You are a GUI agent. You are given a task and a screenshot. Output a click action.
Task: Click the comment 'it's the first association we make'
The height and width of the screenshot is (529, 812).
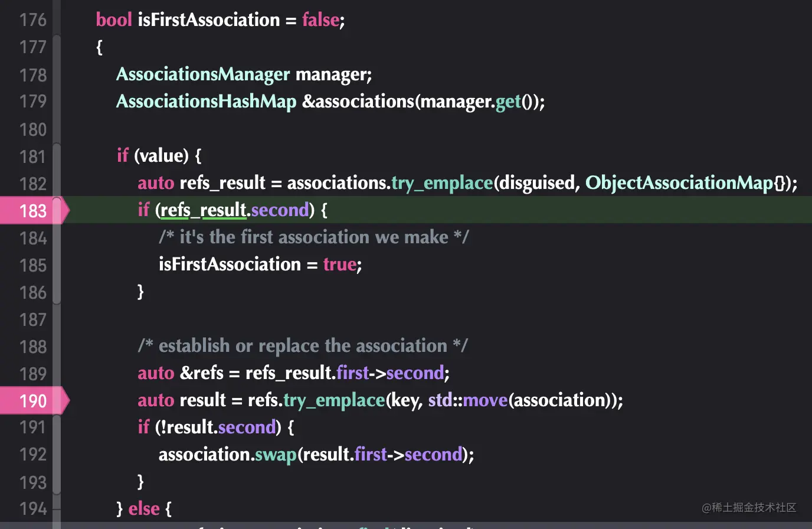coord(314,237)
